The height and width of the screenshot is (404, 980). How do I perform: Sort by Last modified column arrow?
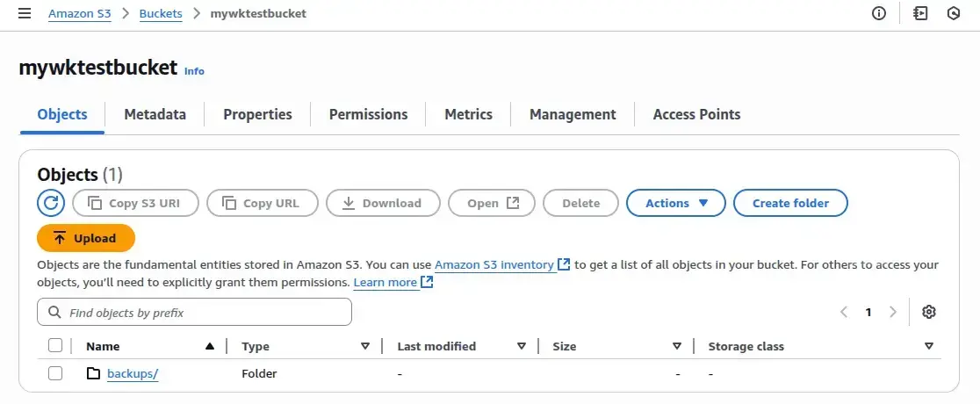[522, 346]
